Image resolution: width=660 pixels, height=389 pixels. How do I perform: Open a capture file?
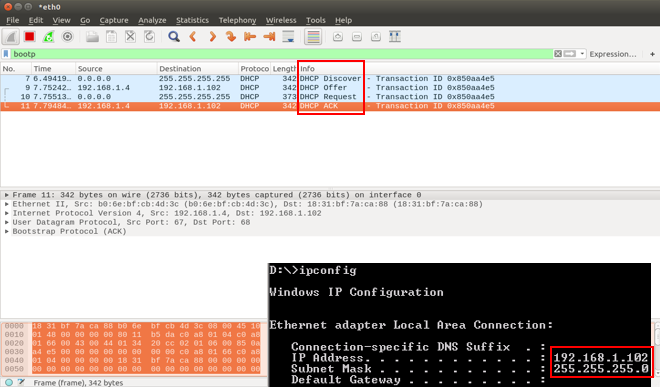92,37
